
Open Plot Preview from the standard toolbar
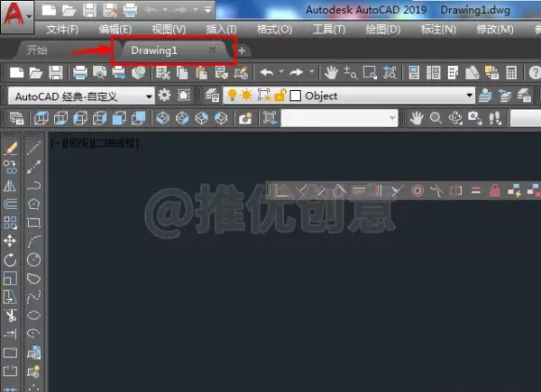[x=100, y=73]
